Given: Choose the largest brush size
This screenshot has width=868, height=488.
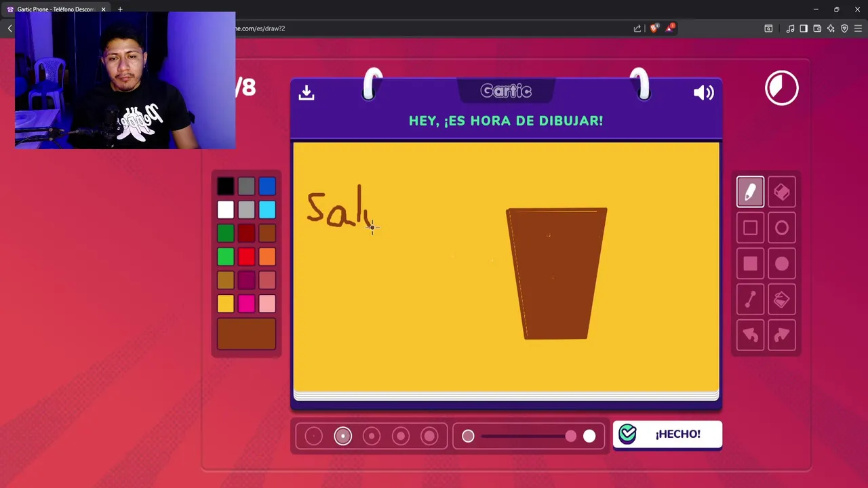Looking at the screenshot, I should (x=429, y=436).
